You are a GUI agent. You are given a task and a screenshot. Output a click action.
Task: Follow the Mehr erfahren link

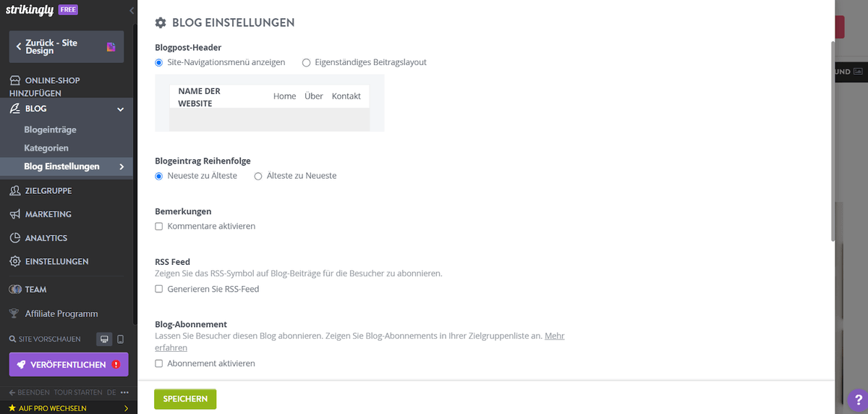[x=360, y=342]
